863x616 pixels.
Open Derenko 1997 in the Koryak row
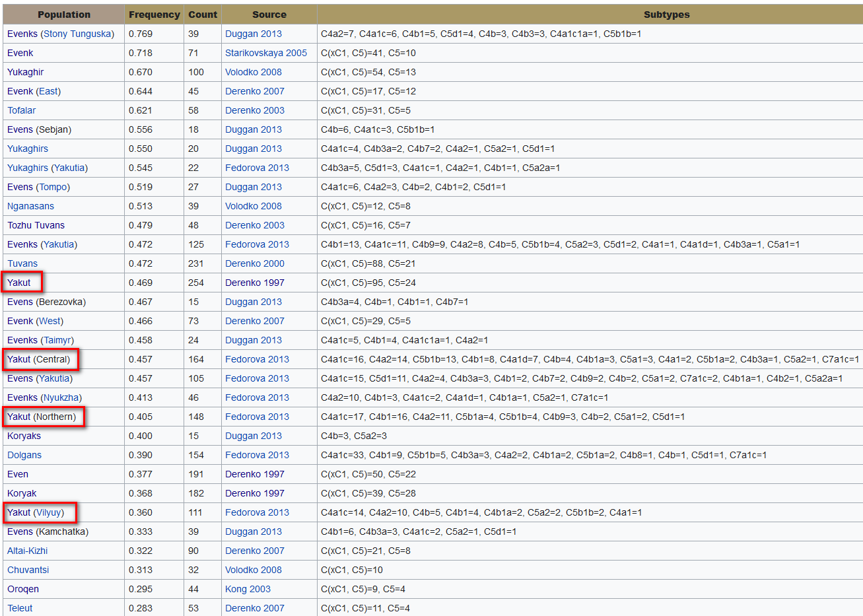255,493
